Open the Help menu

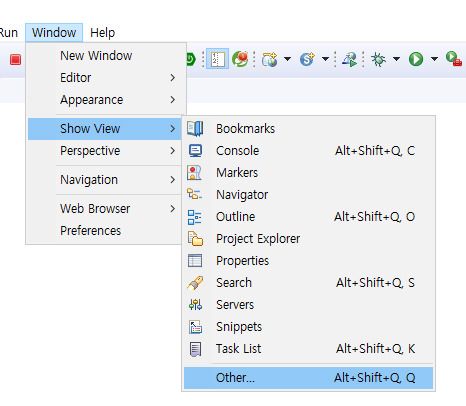[102, 33]
